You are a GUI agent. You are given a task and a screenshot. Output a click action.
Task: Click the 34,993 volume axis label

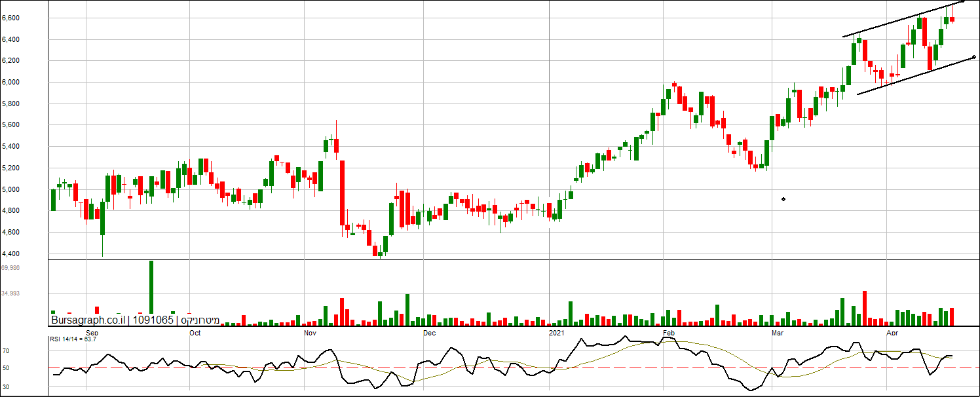tap(10, 293)
